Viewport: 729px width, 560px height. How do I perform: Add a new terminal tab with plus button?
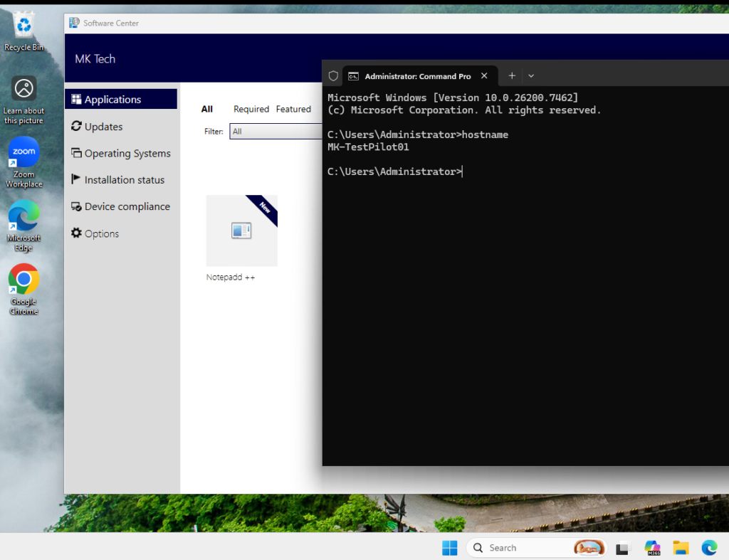511,76
